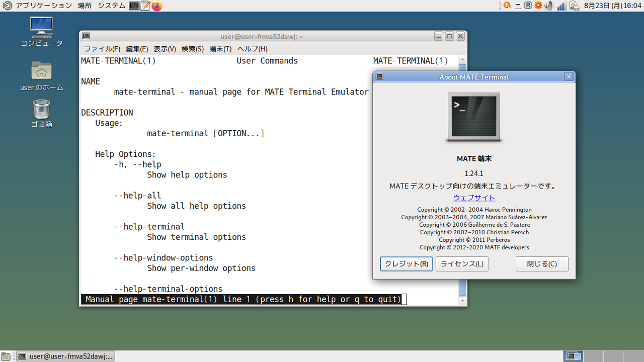Click the R indicator in the system tray
Screen dimensions: 644x362
[528, 6]
